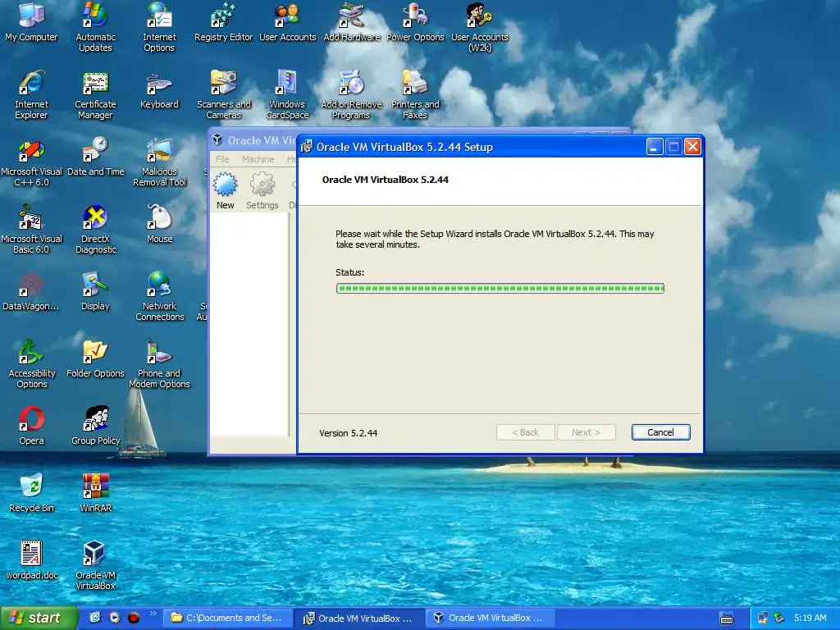
Task: Click the installation status progress bar
Action: click(x=500, y=288)
